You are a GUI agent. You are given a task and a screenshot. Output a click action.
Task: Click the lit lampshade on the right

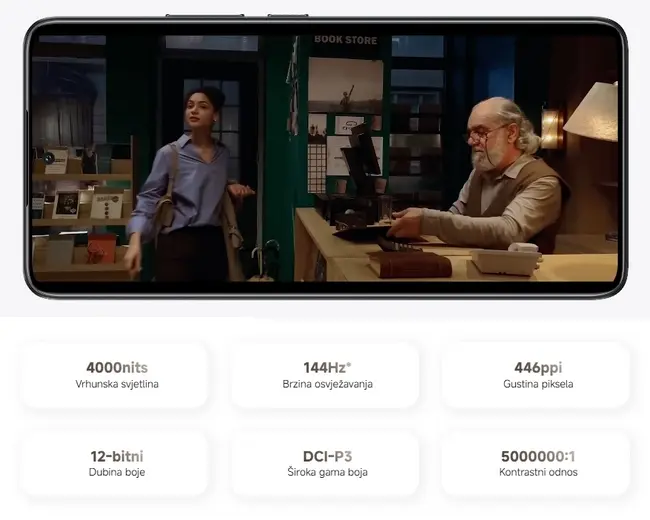(x=593, y=112)
